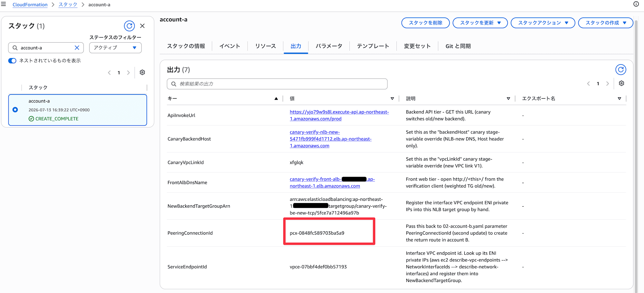Open outputs table preferences gear
Screen dimensions: 644x293
621,83
